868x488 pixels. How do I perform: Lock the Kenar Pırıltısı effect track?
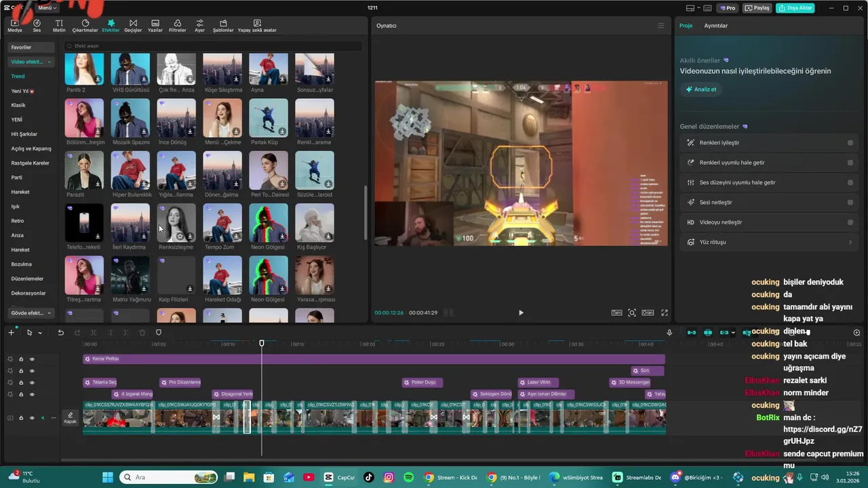tap(21, 359)
